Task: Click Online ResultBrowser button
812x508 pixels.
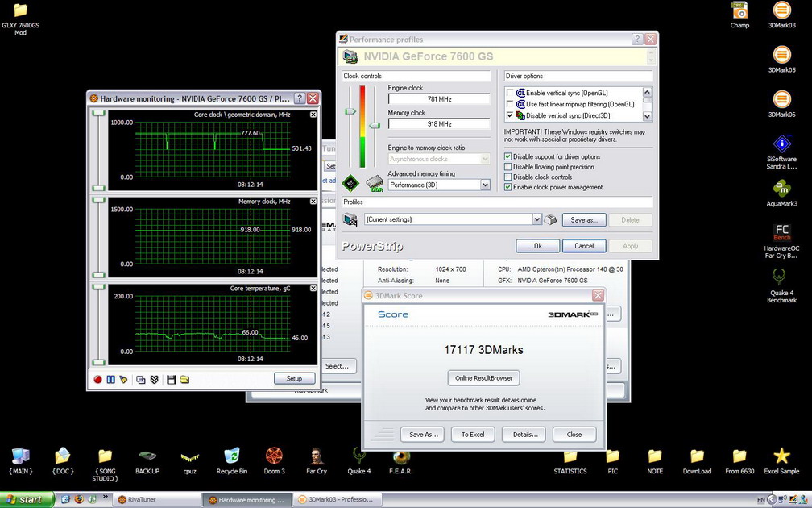Action: [483, 378]
